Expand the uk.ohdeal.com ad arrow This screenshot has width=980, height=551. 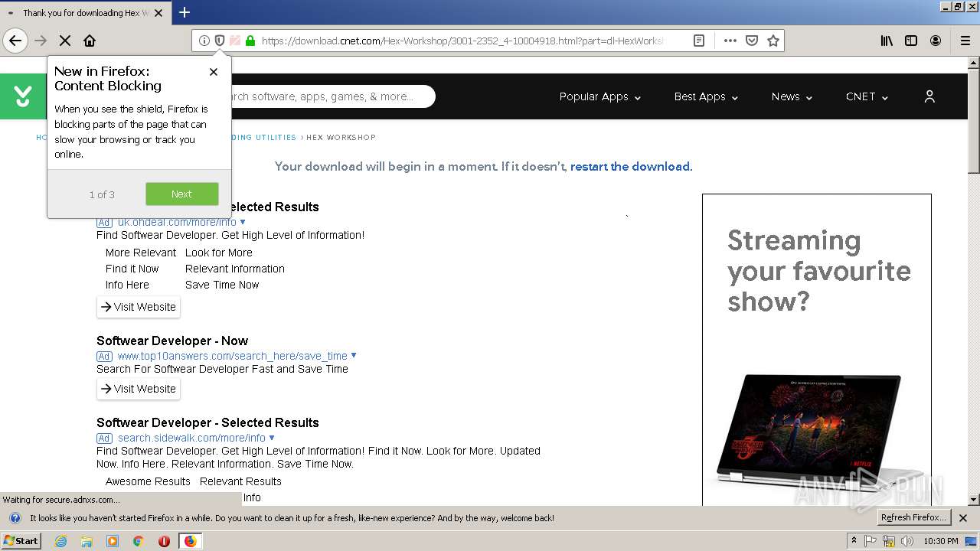click(x=243, y=222)
